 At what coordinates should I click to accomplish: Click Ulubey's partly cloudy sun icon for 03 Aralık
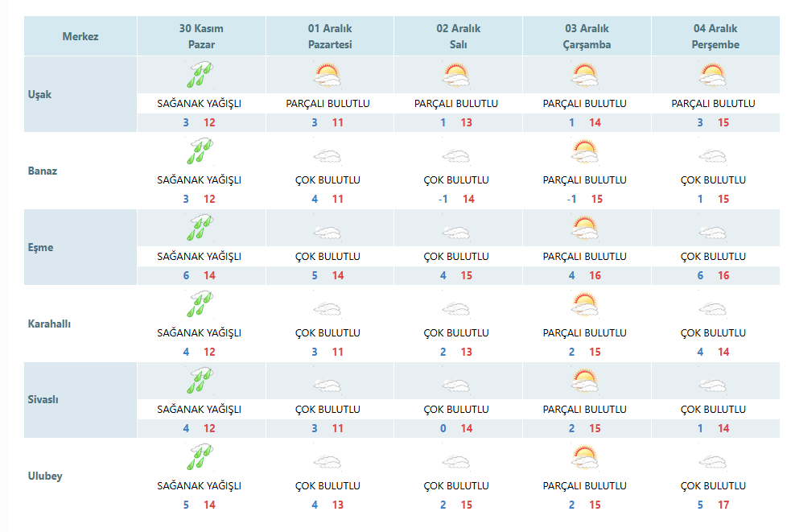[x=585, y=457]
